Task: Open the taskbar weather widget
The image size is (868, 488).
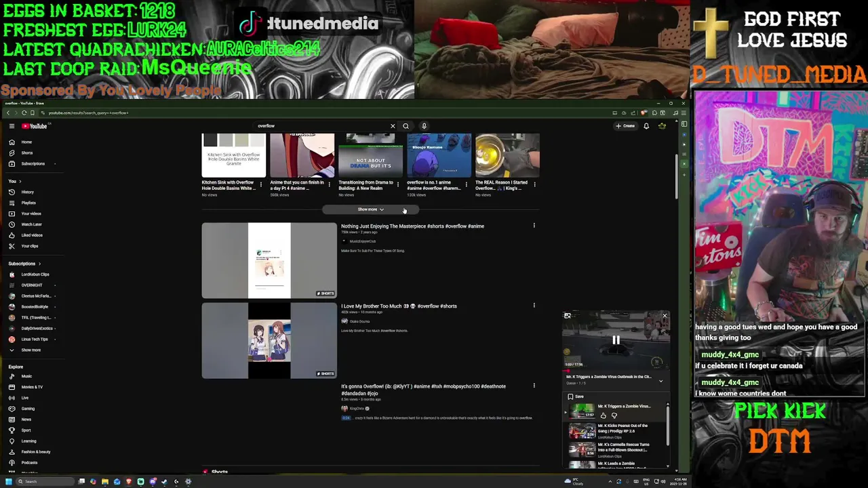Action: pos(574,482)
